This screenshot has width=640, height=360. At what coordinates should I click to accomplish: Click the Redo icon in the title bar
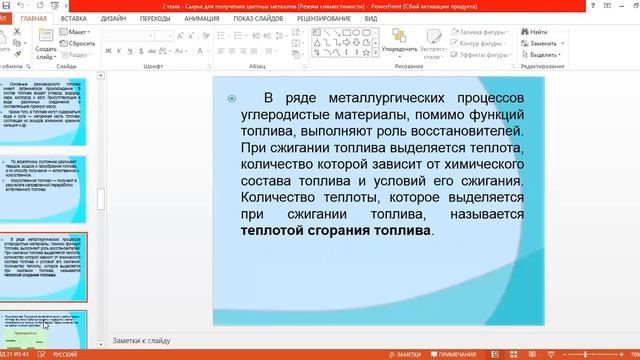click(40, 5)
